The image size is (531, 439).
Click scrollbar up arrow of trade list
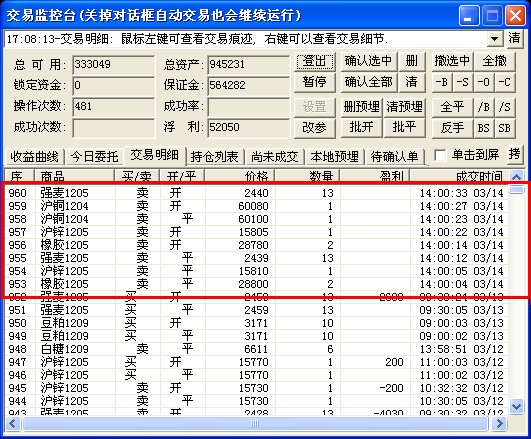(x=516, y=176)
